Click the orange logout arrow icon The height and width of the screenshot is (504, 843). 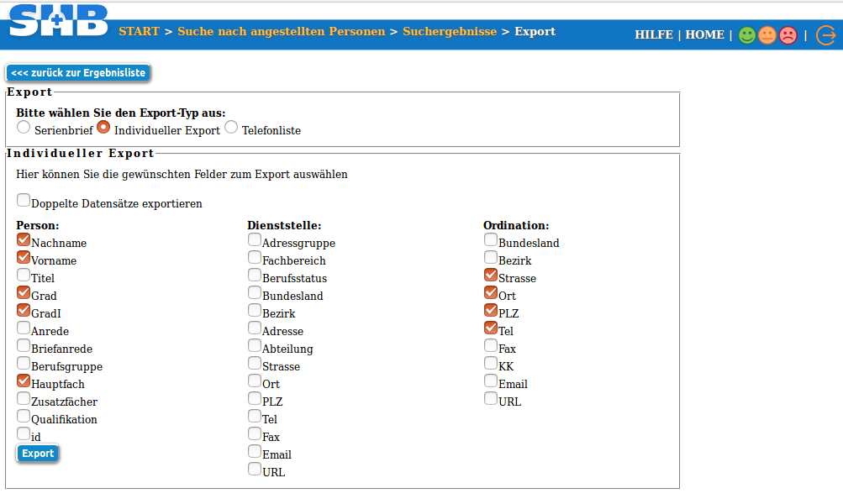(x=826, y=35)
